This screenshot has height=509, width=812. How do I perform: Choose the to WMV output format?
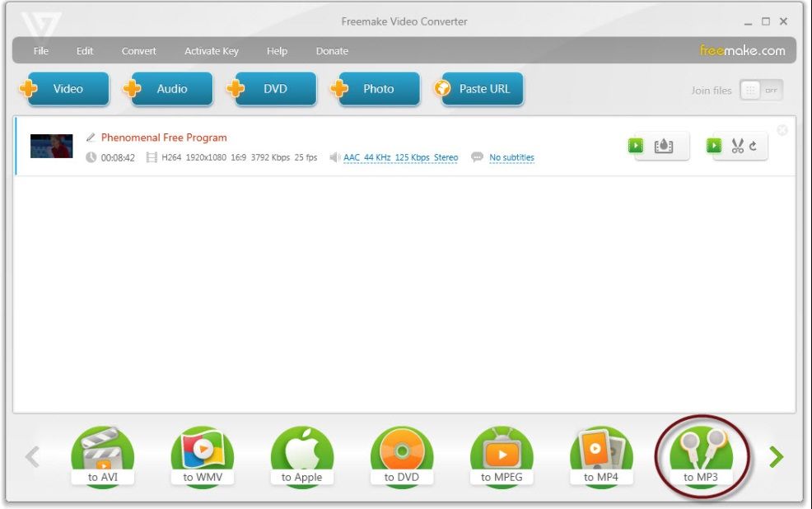(203, 455)
